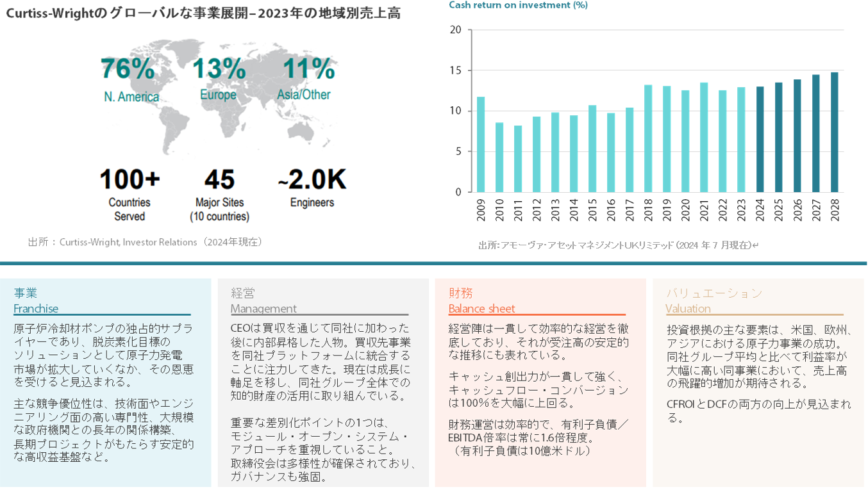Select the '20' y-axis value

(x=456, y=30)
